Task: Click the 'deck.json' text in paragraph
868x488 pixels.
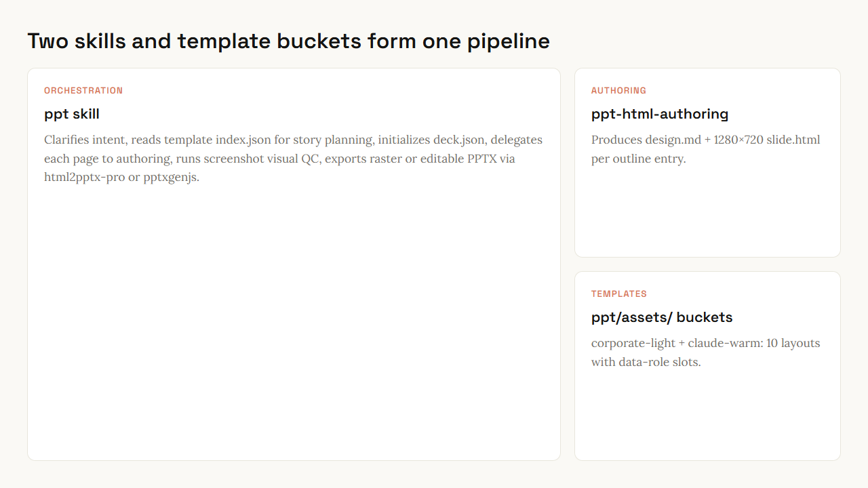Action: tap(459, 140)
